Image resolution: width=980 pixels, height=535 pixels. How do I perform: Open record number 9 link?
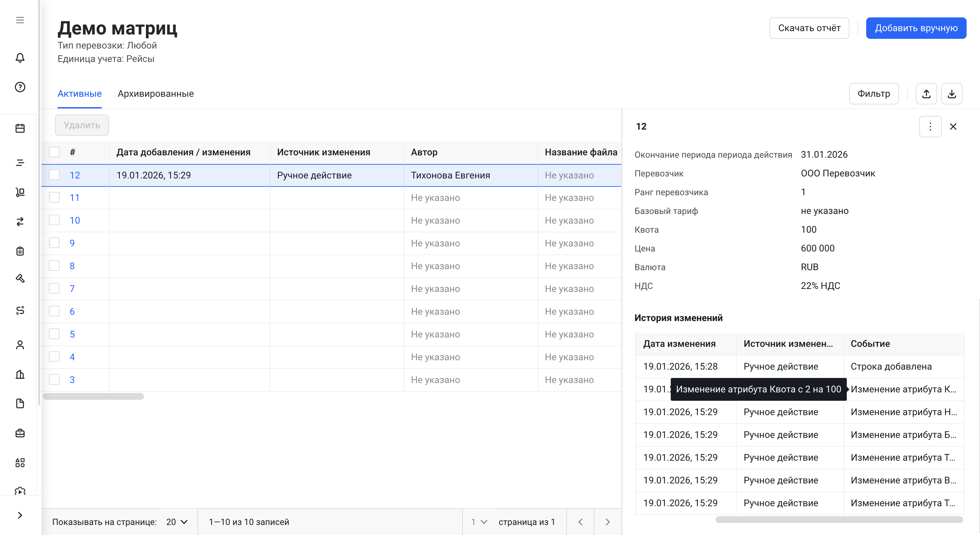tap(72, 243)
